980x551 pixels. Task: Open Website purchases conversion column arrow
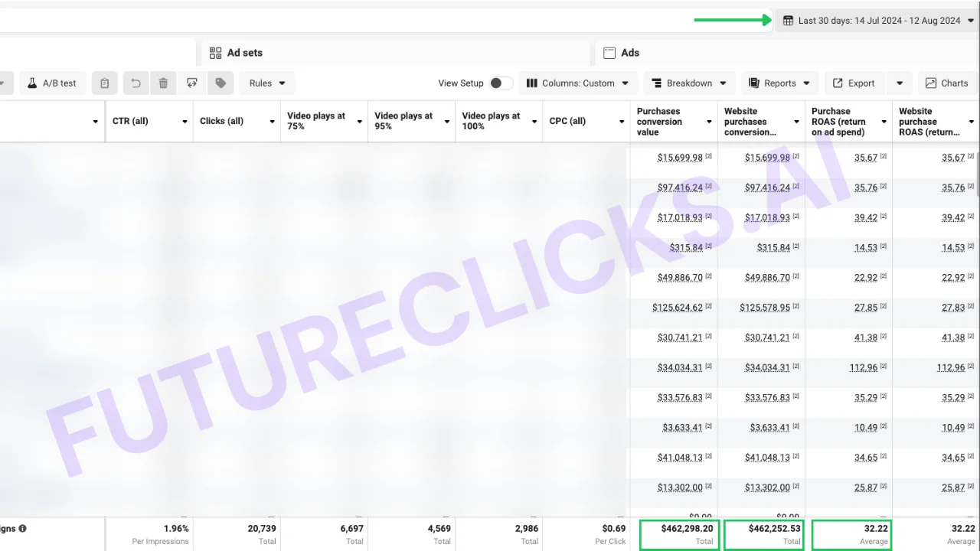[x=796, y=122]
